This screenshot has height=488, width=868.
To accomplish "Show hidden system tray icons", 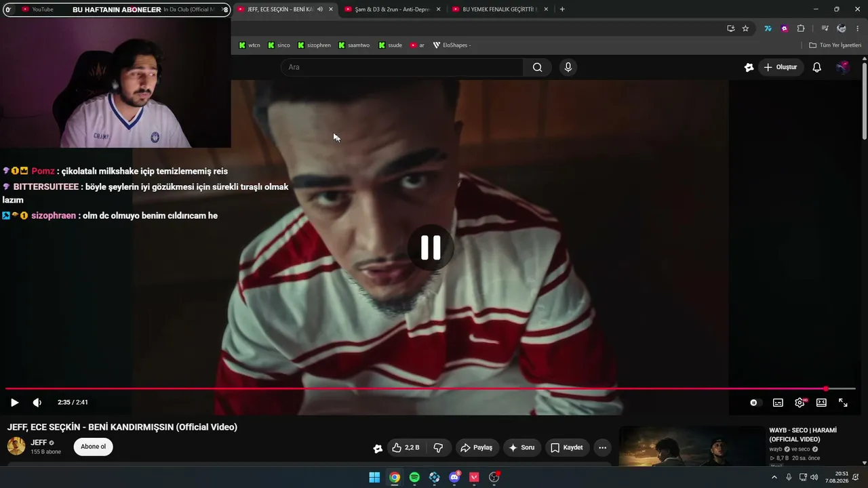I will pyautogui.click(x=774, y=477).
